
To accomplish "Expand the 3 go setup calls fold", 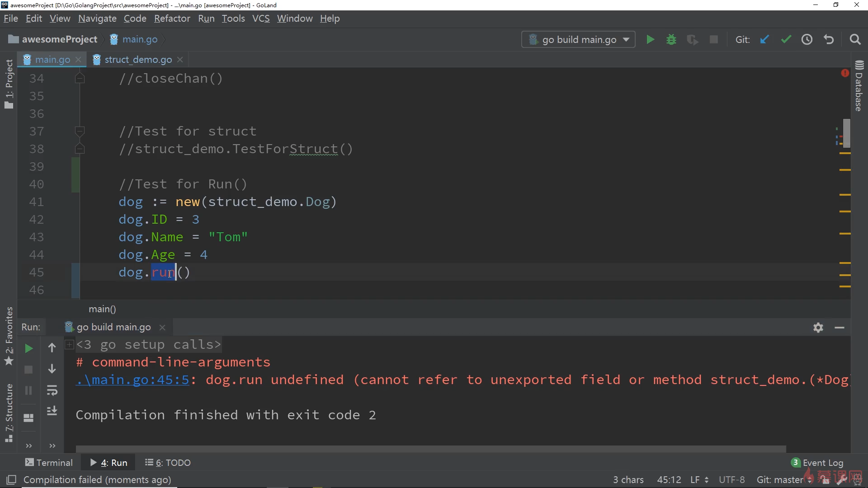I will (x=70, y=345).
